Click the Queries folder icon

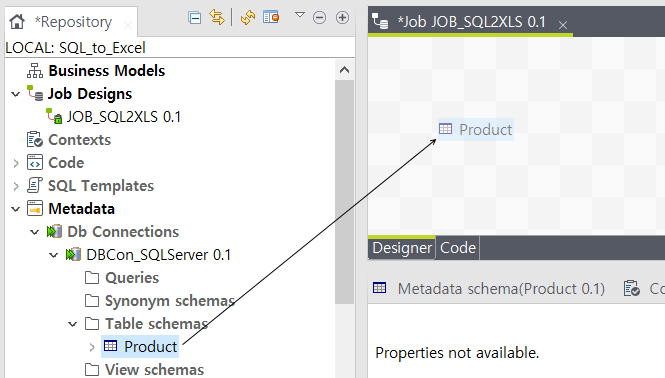[x=92, y=278]
